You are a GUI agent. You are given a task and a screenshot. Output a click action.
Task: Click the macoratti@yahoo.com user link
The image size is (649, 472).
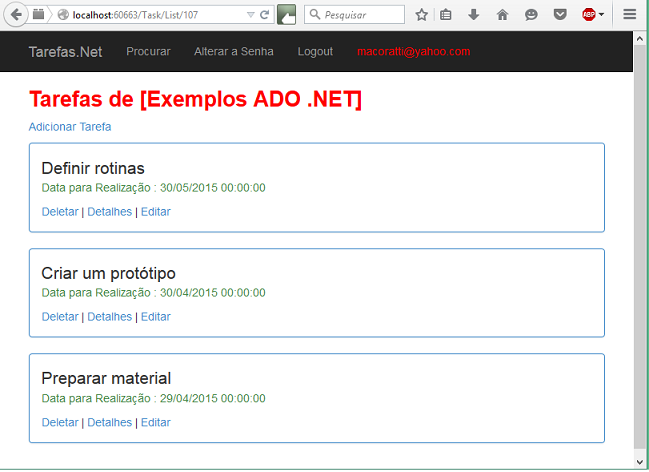[413, 51]
